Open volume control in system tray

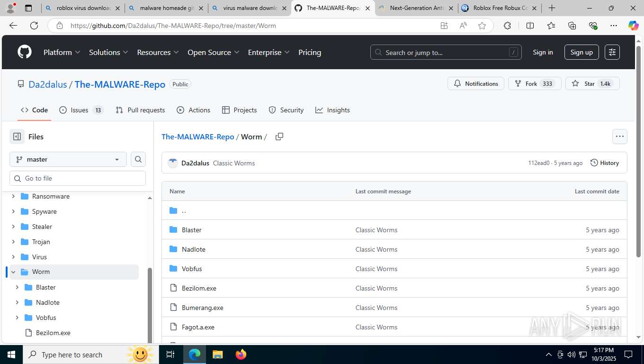(x=571, y=355)
